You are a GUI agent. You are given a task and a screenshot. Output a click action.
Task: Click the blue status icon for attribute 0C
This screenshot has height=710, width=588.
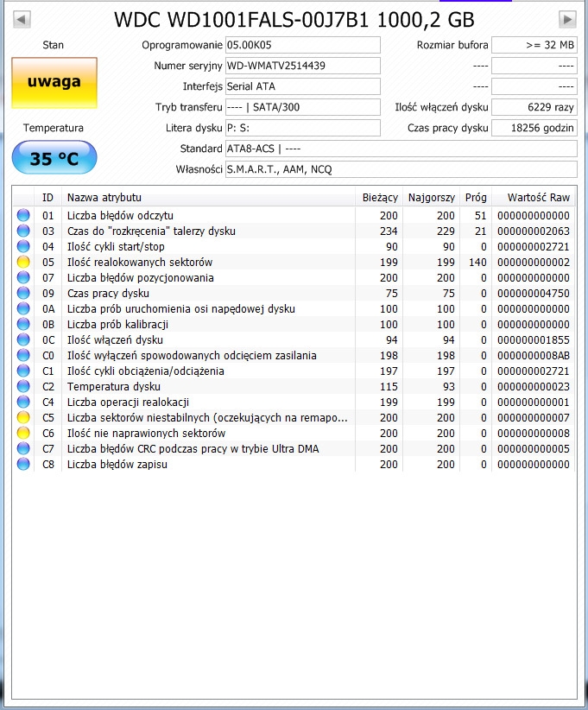point(23,339)
